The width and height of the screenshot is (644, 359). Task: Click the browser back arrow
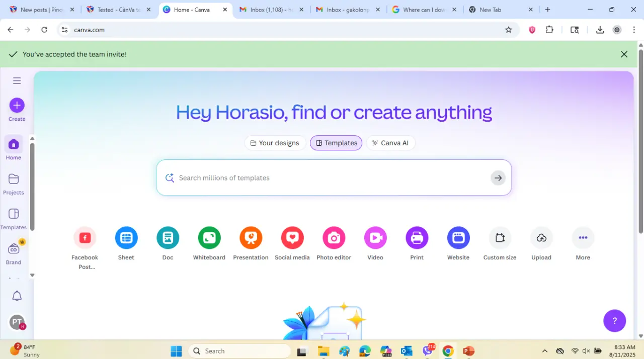(x=11, y=30)
